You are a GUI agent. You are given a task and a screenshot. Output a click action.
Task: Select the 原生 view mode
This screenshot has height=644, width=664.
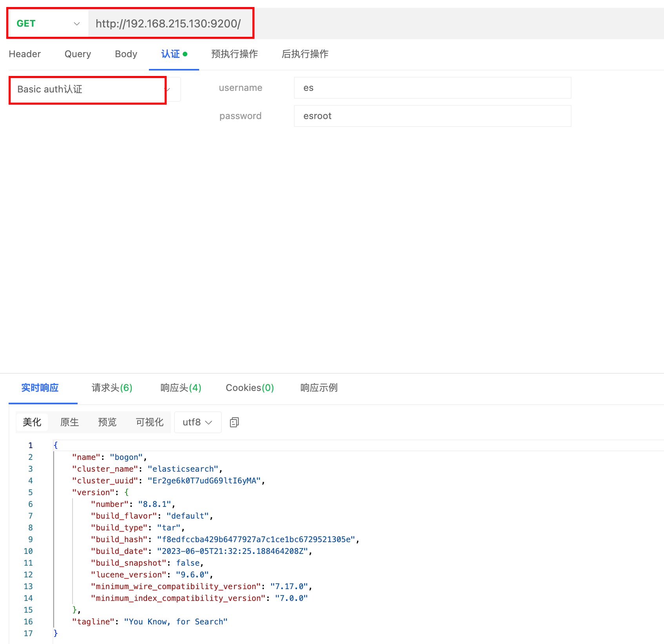tap(70, 422)
